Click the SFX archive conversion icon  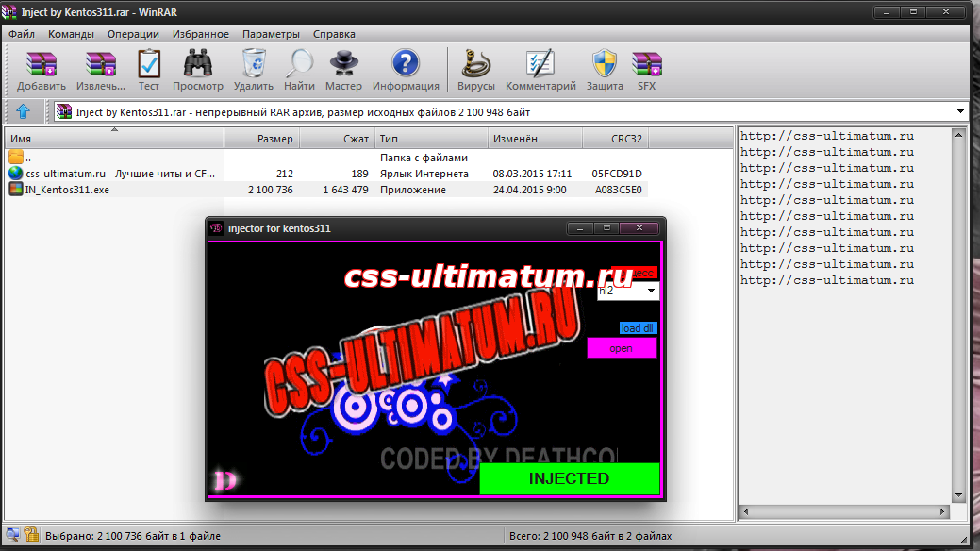point(647,64)
